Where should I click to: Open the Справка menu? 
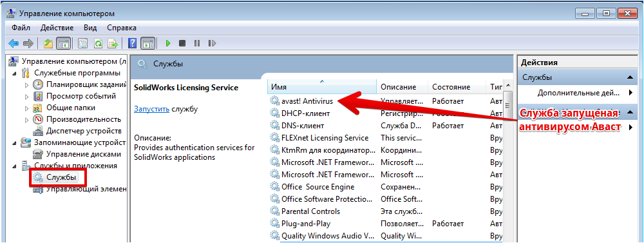click(x=122, y=28)
